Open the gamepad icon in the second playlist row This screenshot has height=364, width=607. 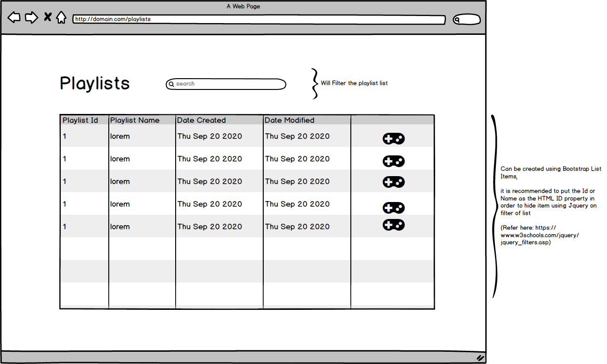pos(394,161)
